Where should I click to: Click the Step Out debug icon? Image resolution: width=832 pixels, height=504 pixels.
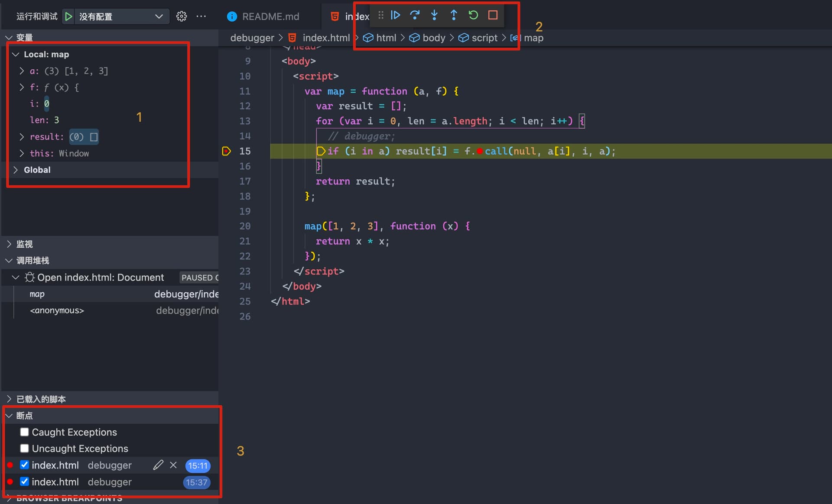pos(454,15)
